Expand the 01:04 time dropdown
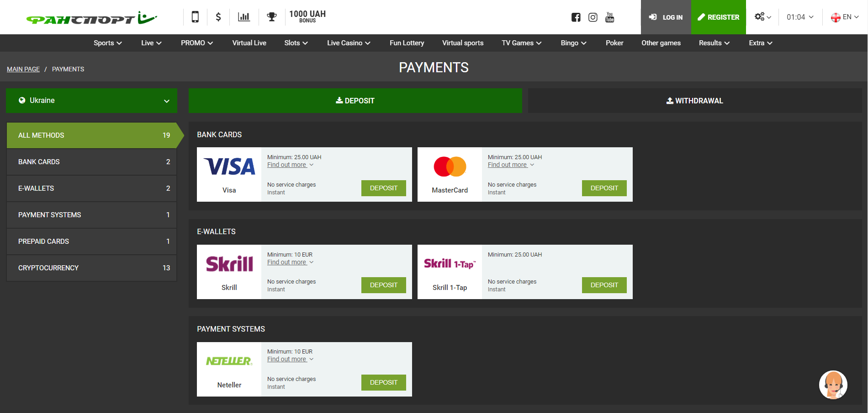The height and width of the screenshot is (413, 868). pyautogui.click(x=800, y=17)
